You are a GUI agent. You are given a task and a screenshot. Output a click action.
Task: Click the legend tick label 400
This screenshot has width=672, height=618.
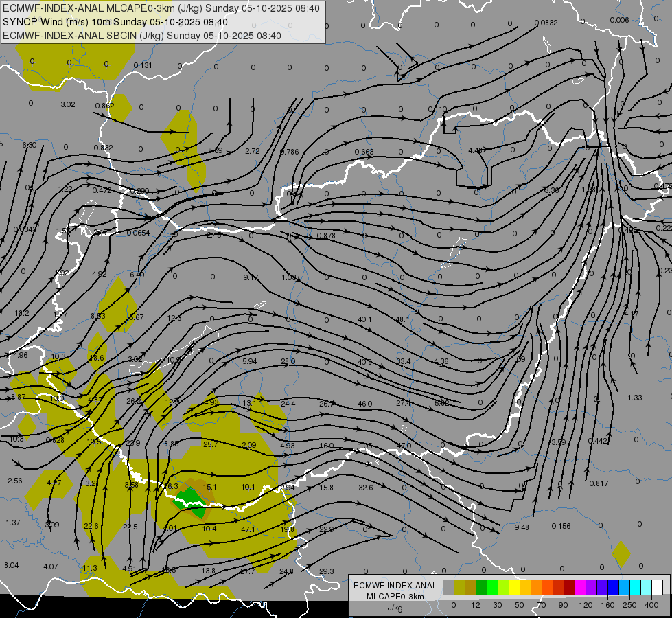click(x=651, y=605)
